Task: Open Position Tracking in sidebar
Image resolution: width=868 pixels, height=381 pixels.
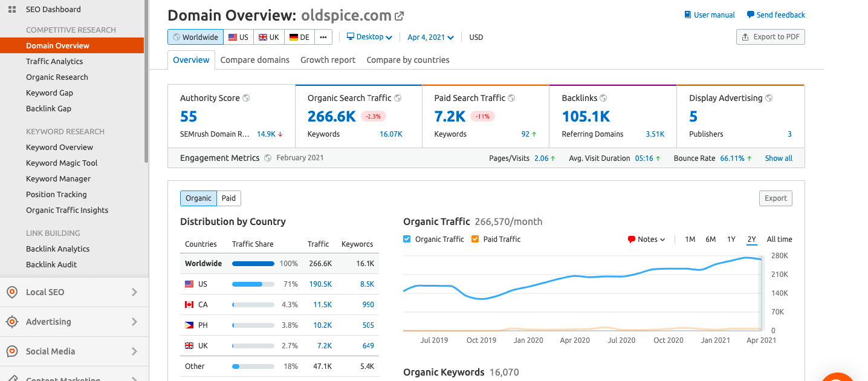Action: coord(56,194)
